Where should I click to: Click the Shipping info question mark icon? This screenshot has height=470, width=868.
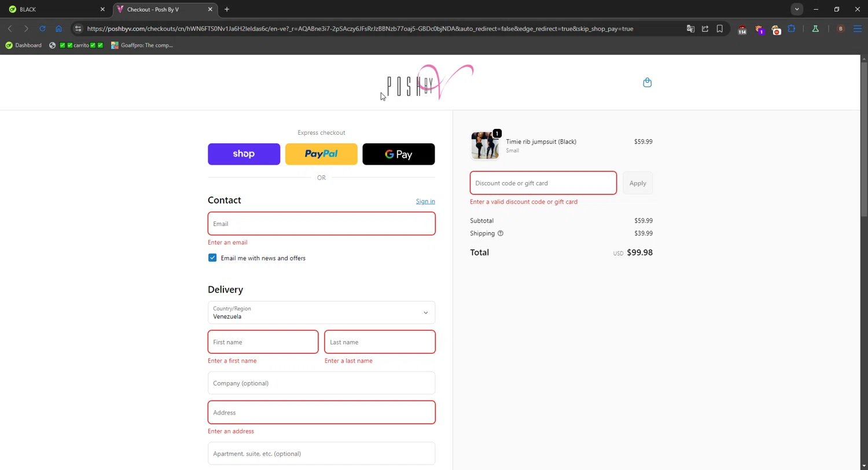pyautogui.click(x=501, y=234)
